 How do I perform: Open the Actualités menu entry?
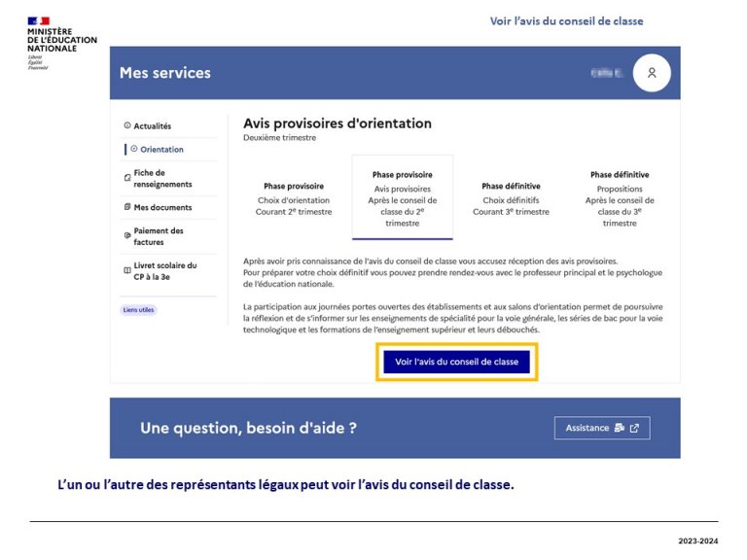point(152,126)
